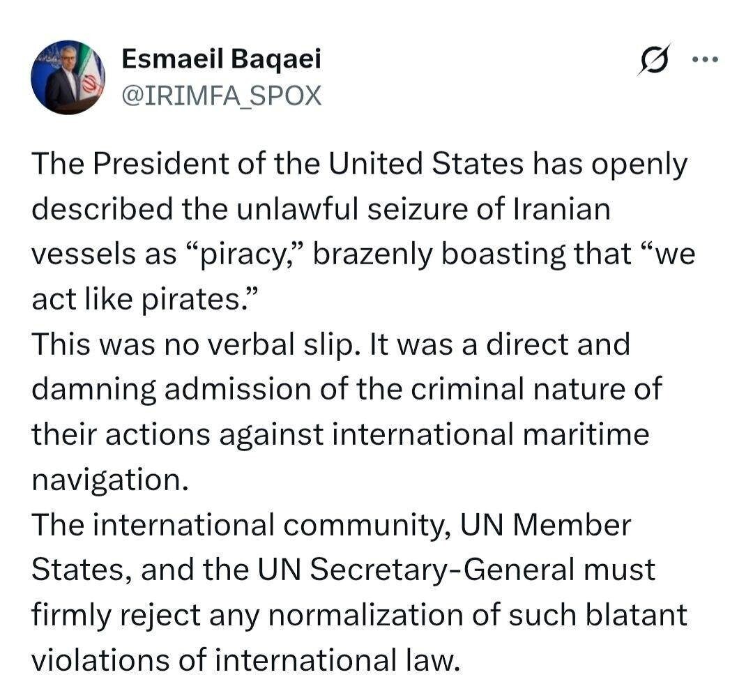Click the text 'UN Secretary-General'
Viewport: 753px width, 700px height.
[416, 570]
